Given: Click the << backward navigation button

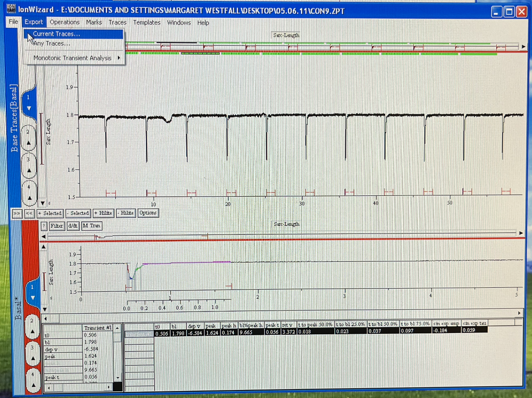Looking at the screenshot, I should tap(29, 213).
